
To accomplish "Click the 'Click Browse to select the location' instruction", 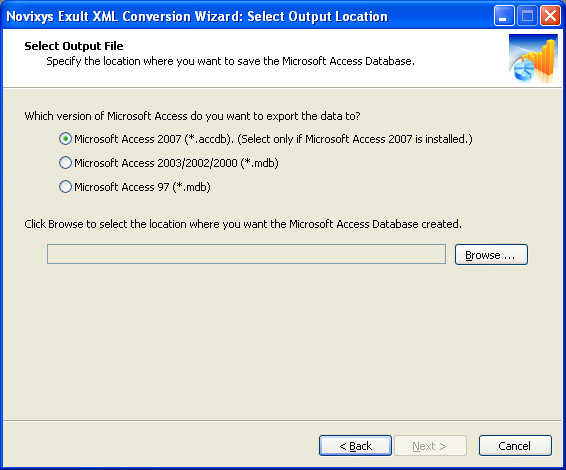I will click(x=243, y=224).
